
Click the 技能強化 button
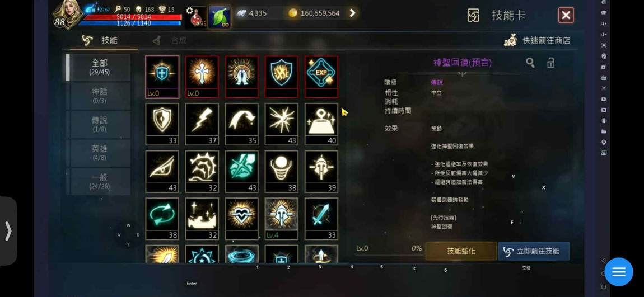click(461, 251)
